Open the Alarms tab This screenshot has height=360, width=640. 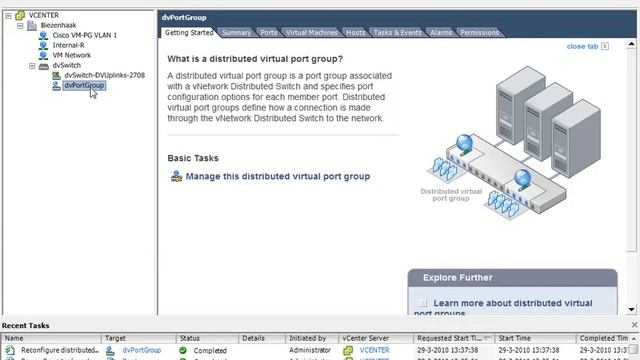click(441, 33)
